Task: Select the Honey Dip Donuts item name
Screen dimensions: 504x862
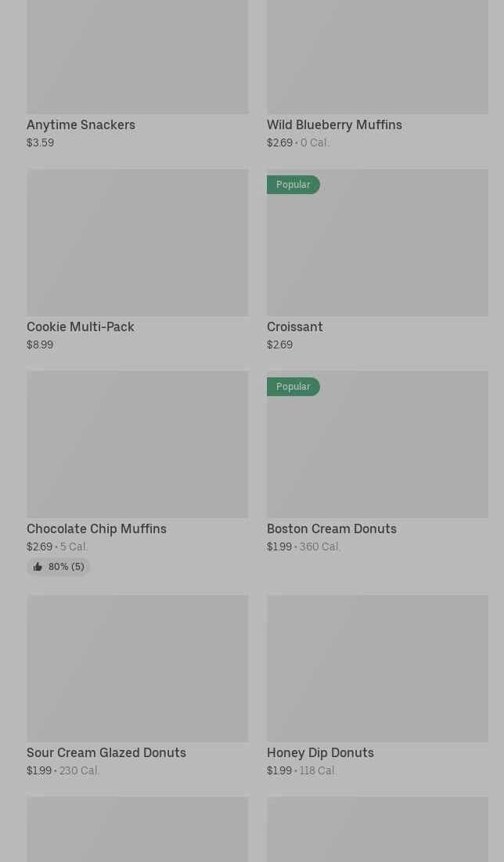Action: tap(320, 752)
